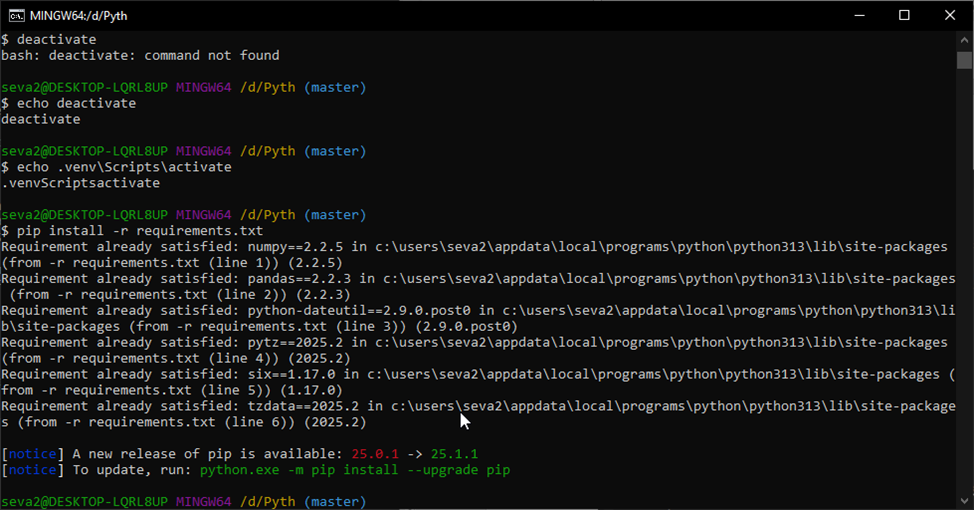Image resolution: width=974 pixels, height=510 pixels.
Task: Minimize the MINGW64 terminal window
Action: pyautogui.click(x=857, y=15)
